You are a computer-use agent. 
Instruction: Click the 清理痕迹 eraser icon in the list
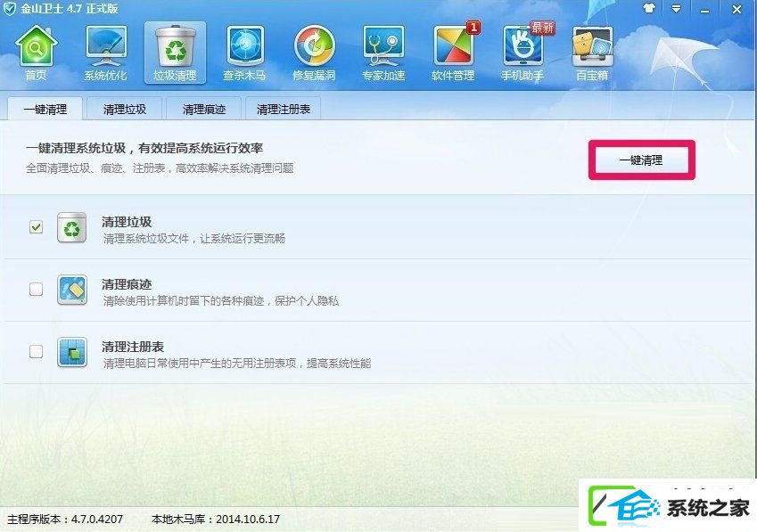(x=72, y=290)
